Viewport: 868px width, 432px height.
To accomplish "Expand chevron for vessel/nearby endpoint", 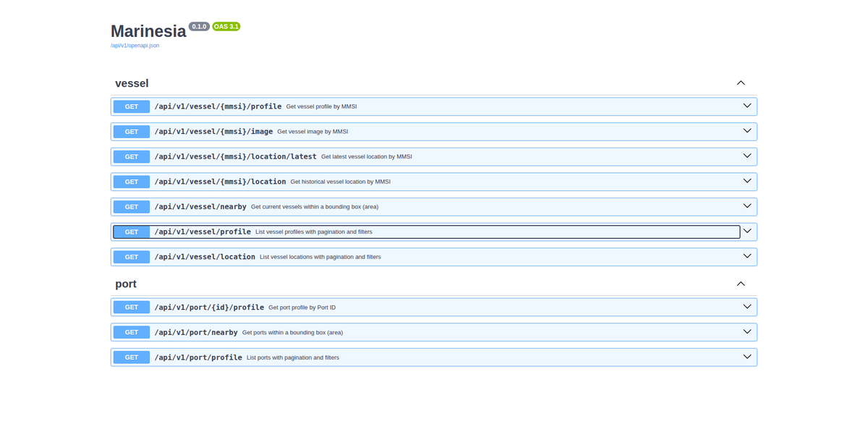I will [x=747, y=206].
